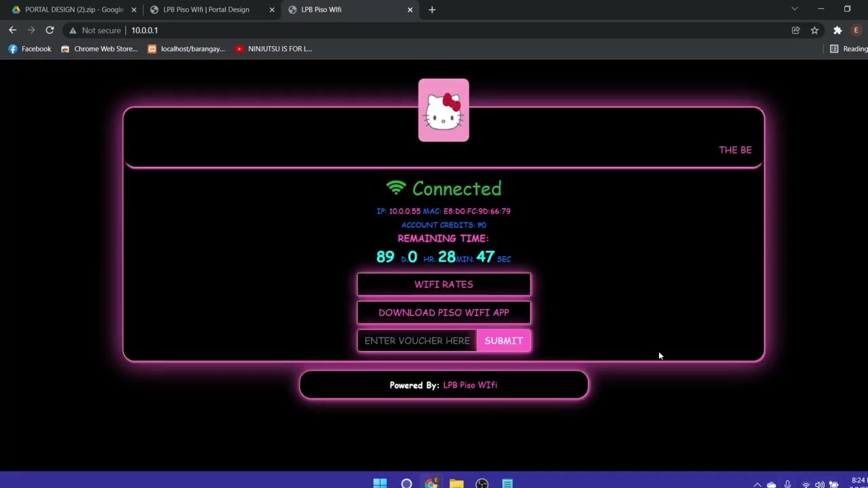Click the OneDrive cloud tray icon
The image size is (868, 488).
tap(771, 485)
